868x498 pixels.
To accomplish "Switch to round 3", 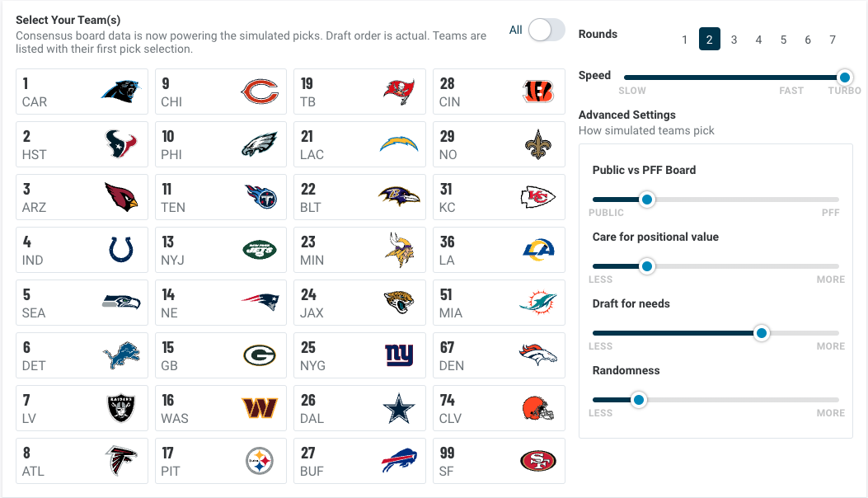I will point(734,39).
